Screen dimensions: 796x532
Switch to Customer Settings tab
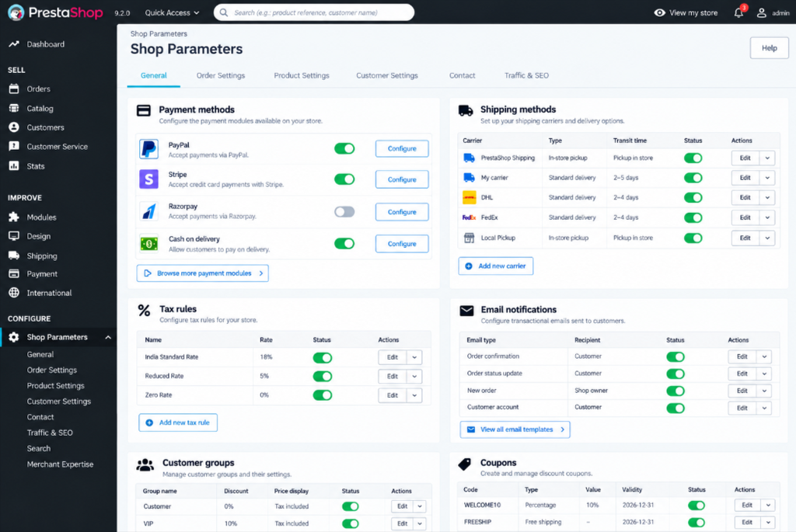tap(387, 75)
